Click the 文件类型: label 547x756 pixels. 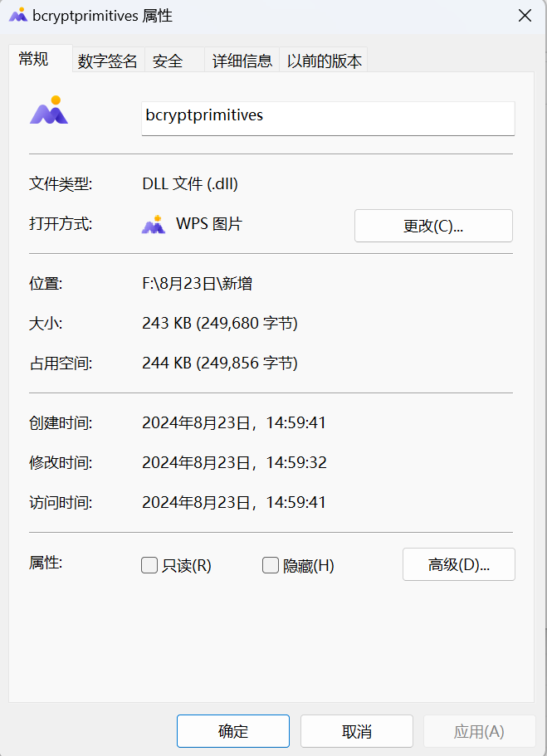[61, 183]
